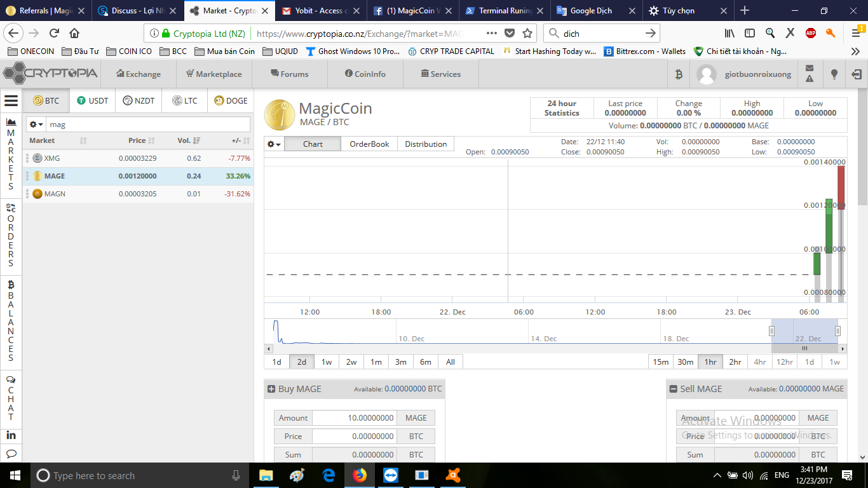Select the 15m candle interval
868x488 pixels.
point(661,362)
